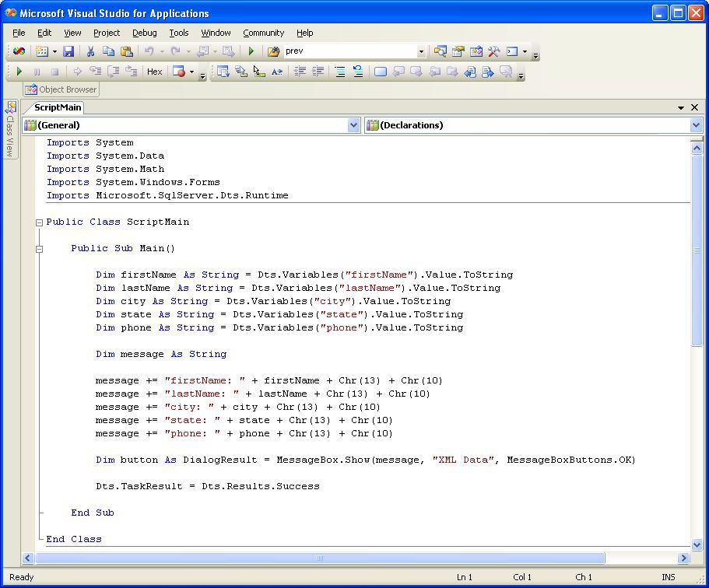Toggle Hex display mode
Image resolution: width=709 pixels, height=588 pixels.
pyautogui.click(x=155, y=72)
